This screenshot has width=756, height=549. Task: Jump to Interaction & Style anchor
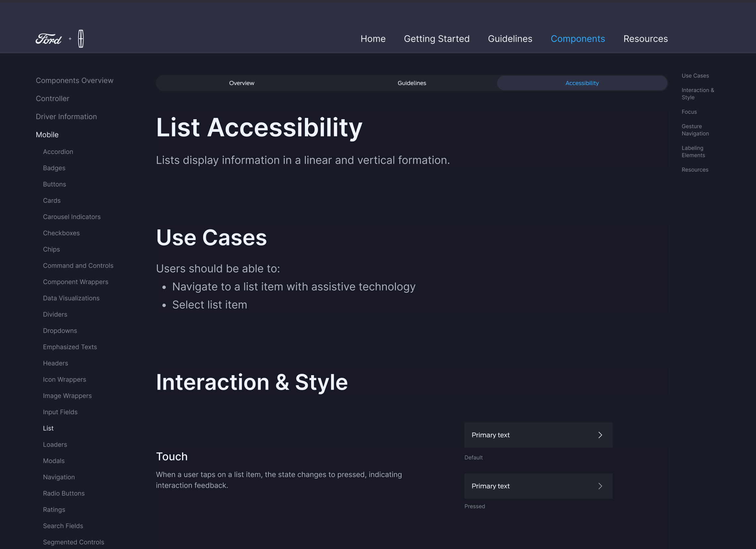(x=697, y=94)
